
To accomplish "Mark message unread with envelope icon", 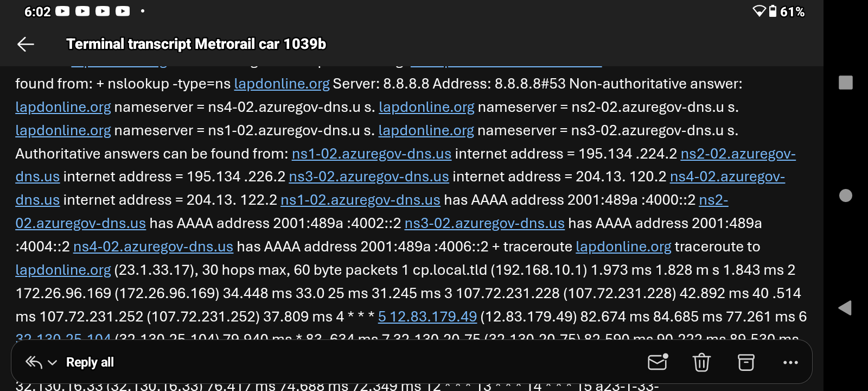I will pos(658,362).
